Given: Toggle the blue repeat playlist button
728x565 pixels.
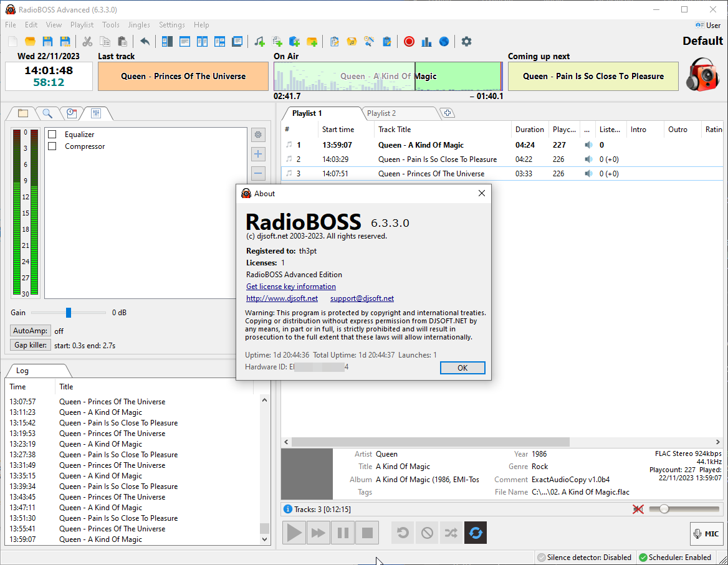Looking at the screenshot, I should click(x=476, y=533).
